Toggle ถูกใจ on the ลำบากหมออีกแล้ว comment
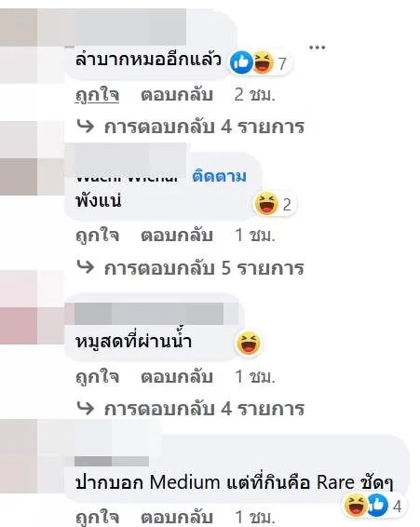Image resolution: width=420 pixels, height=527 pixels. [x=97, y=95]
